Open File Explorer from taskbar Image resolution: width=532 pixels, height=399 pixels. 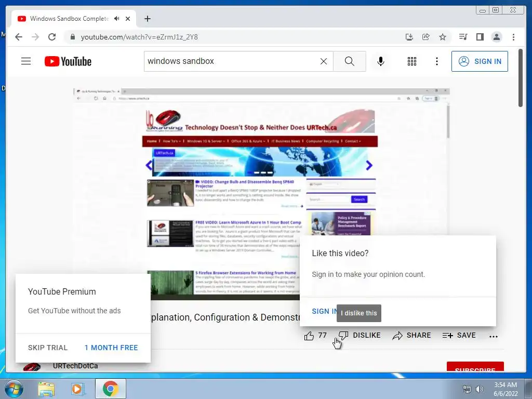click(46, 389)
